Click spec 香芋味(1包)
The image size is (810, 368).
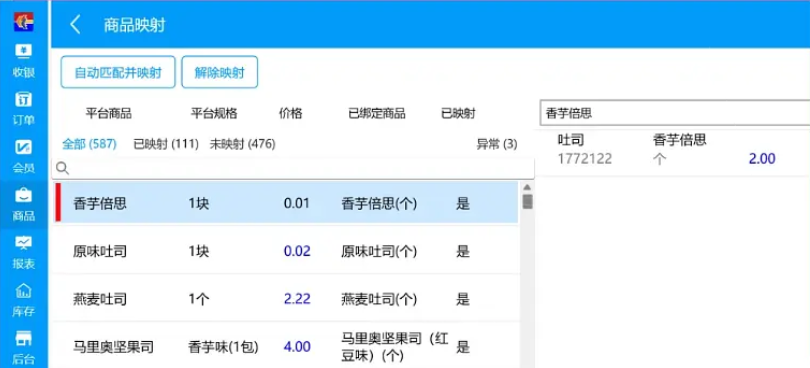pos(223,346)
